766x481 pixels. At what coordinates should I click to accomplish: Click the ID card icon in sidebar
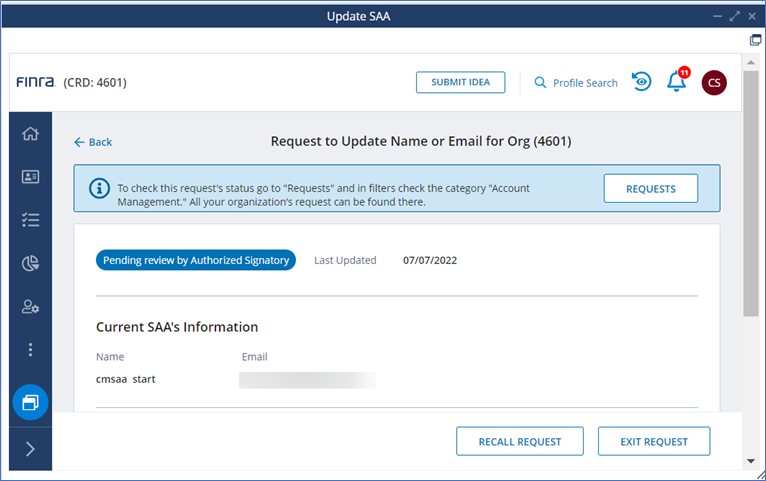30,177
